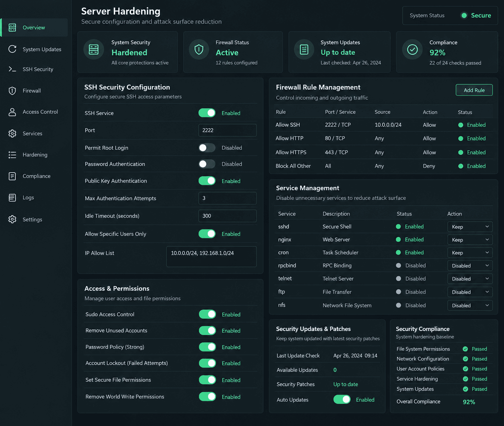Click the Logs icon in sidebar
The image size is (504, 426).
tap(12, 198)
